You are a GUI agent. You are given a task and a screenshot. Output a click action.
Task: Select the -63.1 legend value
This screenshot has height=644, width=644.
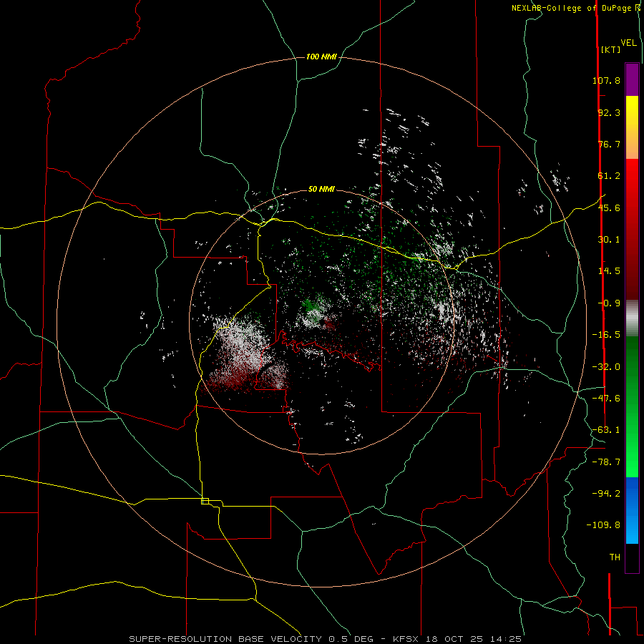click(606, 430)
